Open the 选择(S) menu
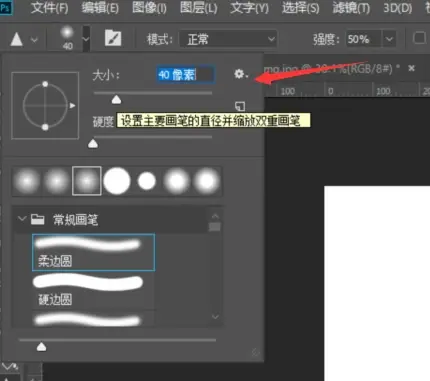The height and width of the screenshot is (381, 430). [x=301, y=8]
